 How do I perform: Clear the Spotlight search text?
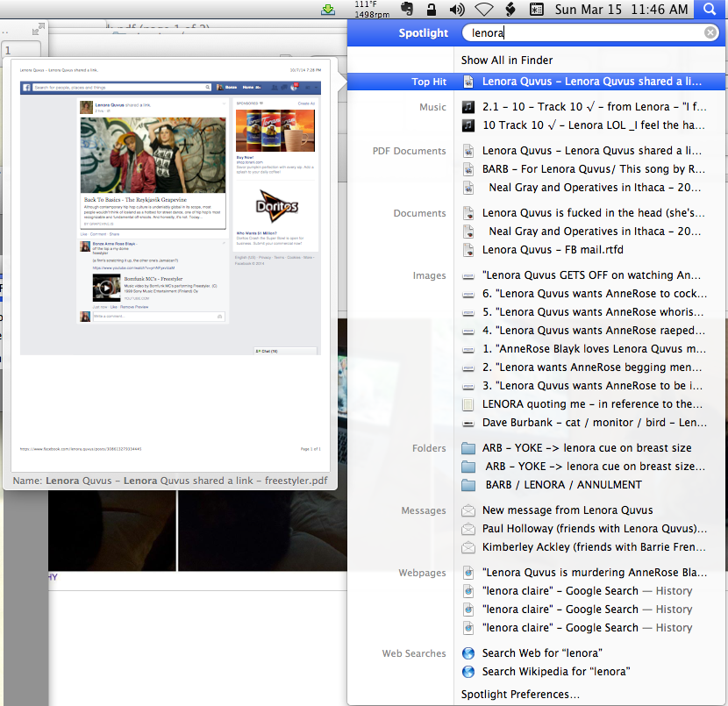pos(710,33)
